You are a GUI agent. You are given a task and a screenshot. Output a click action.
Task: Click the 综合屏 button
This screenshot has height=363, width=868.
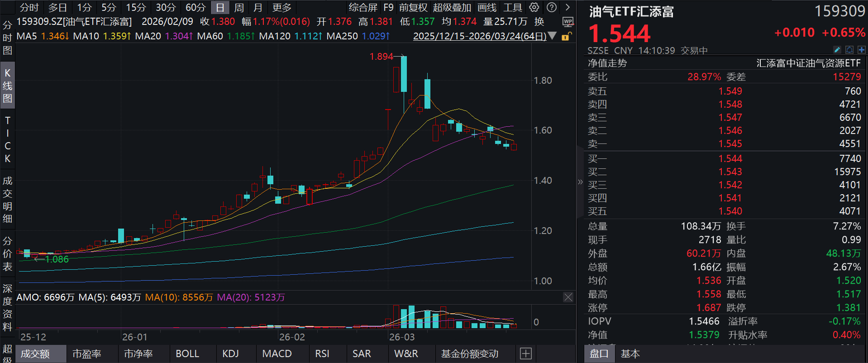pos(362,8)
